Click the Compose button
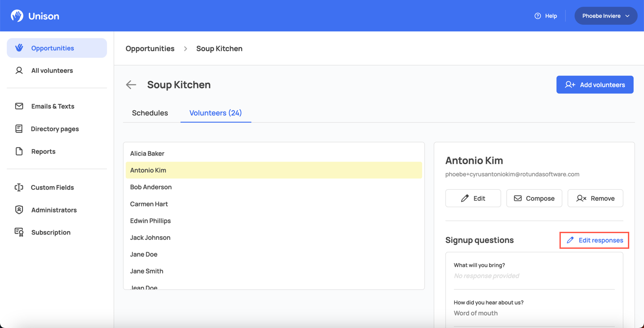Viewport: 644px width, 328px height. (x=534, y=198)
